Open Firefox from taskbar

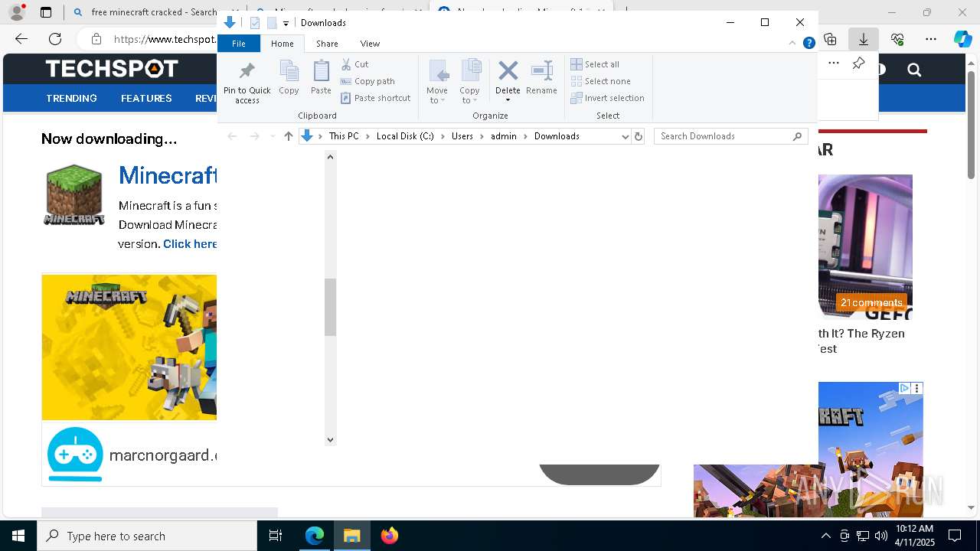pos(390,536)
